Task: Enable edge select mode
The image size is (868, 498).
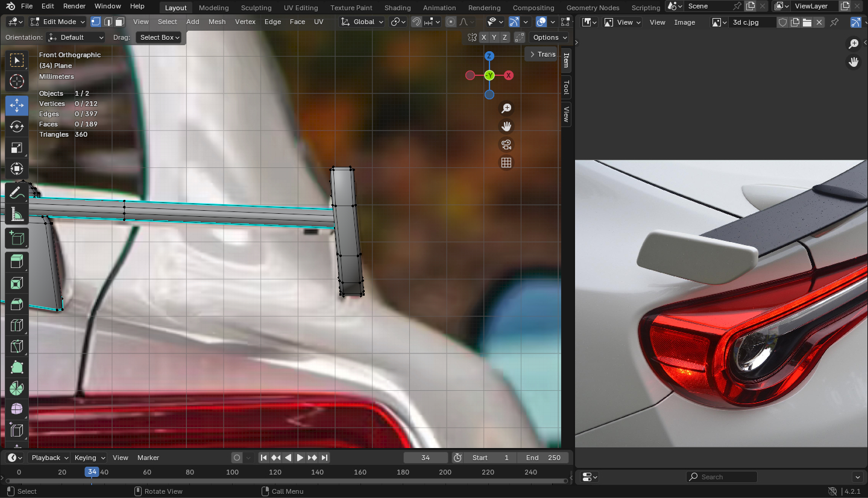Action: coord(108,22)
